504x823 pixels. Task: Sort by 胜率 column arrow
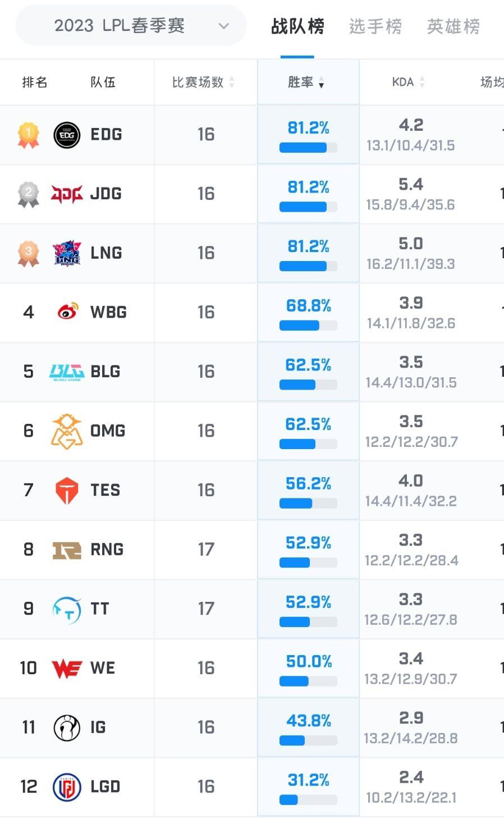(321, 84)
